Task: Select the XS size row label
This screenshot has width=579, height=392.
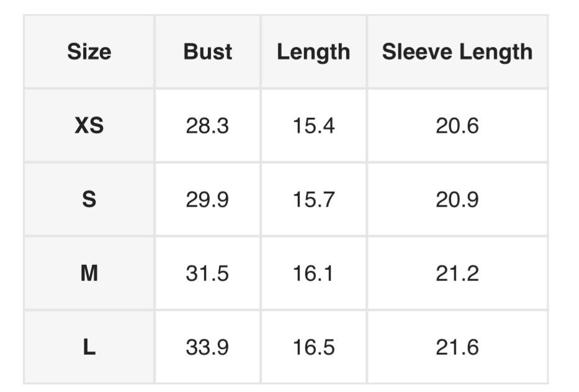Action: [x=89, y=126]
